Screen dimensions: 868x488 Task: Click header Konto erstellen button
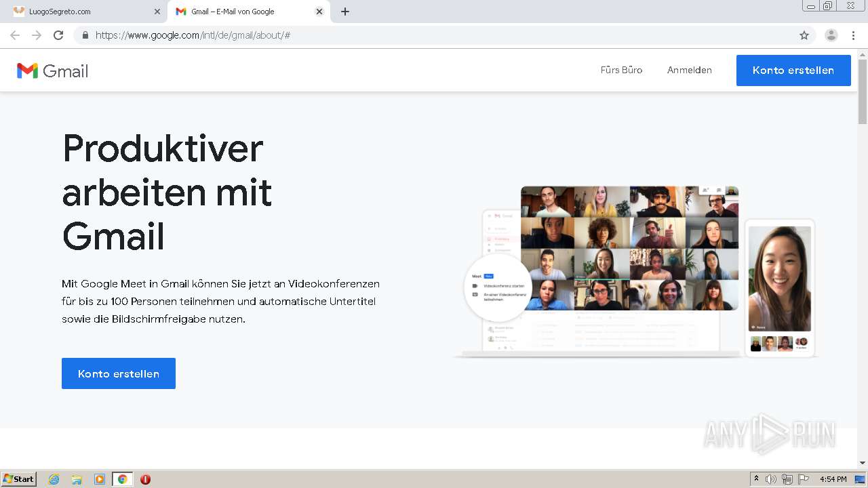coord(793,70)
